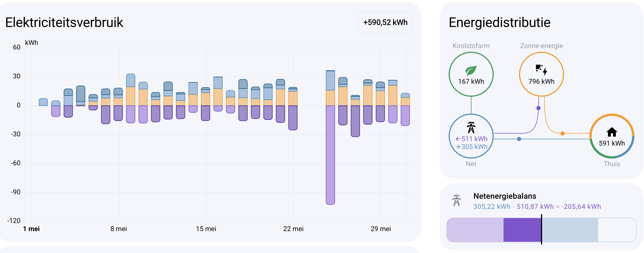Click the house Thuis icon
Screen dimensions: 644x253
tap(612, 132)
